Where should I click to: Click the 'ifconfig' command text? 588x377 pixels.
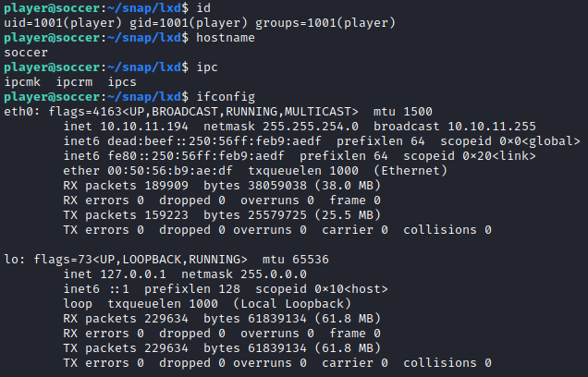point(226,97)
